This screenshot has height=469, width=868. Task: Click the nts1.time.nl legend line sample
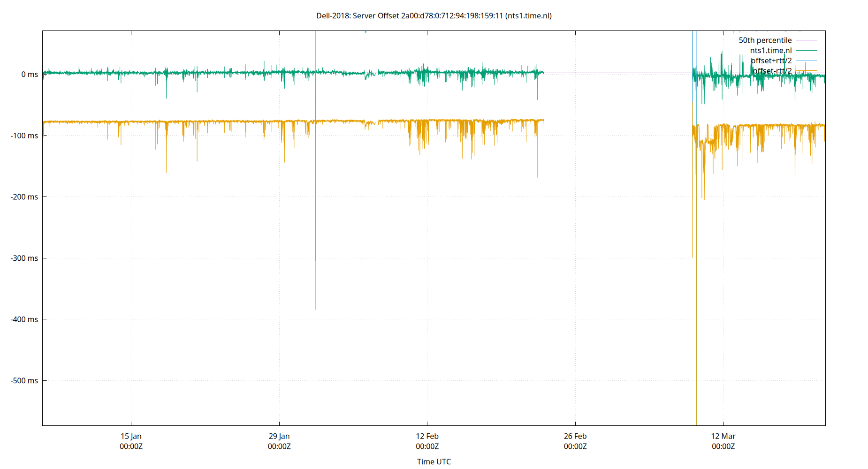(x=807, y=50)
